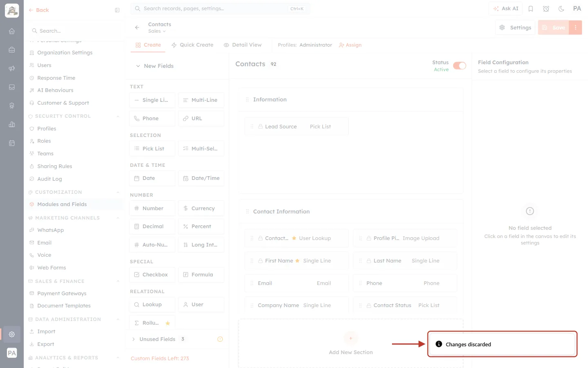Viewport: 588px width, 368px height.
Task: Collapse the Marketing Channels group
Action: click(118, 218)
